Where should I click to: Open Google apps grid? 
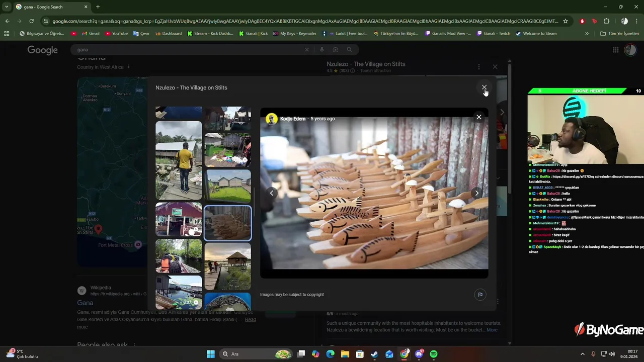tap(615, 50)
